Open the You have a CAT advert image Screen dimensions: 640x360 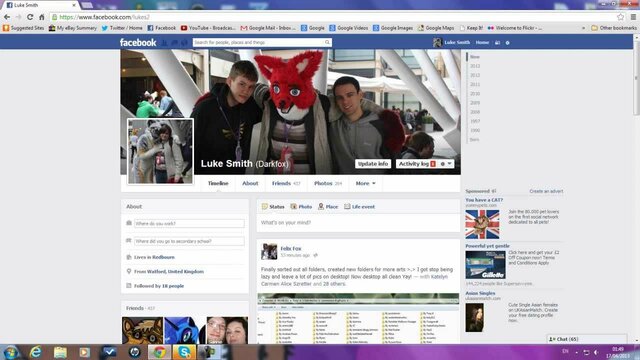pos(482,224)
